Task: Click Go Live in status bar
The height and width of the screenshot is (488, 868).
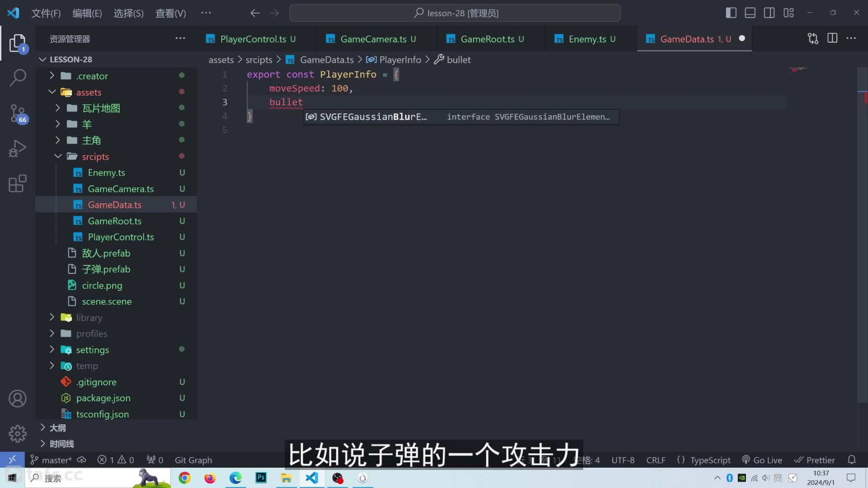Action: [x=762, y=460]
